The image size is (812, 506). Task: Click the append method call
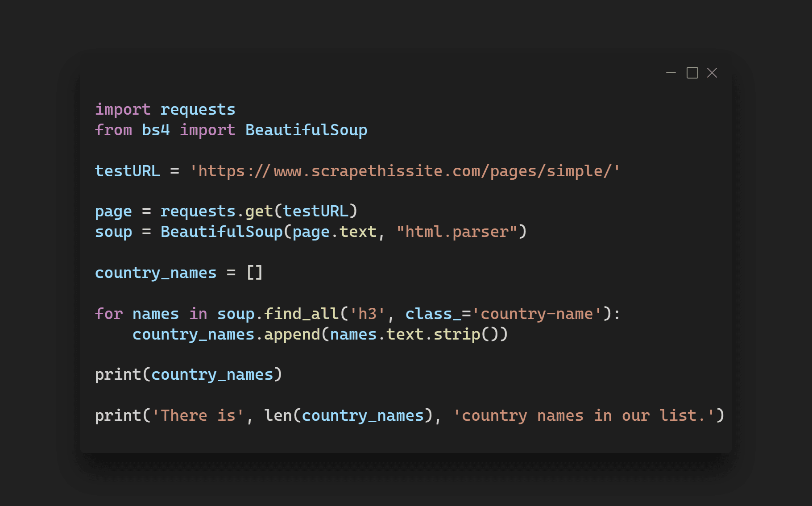(292, 334)
